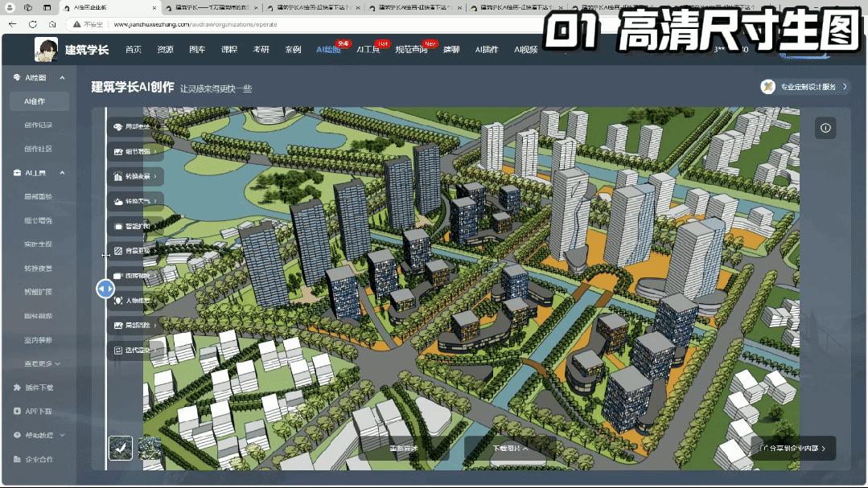The image size is (868, 488).
Task: Click the 重新描述 button below the image
Action: (404, 449)
